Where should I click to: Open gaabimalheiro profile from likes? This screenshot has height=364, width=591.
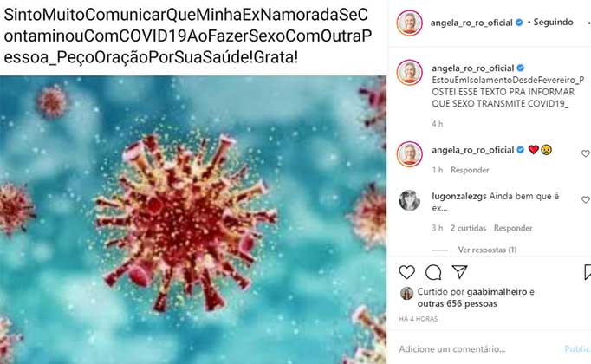(497, 292)
